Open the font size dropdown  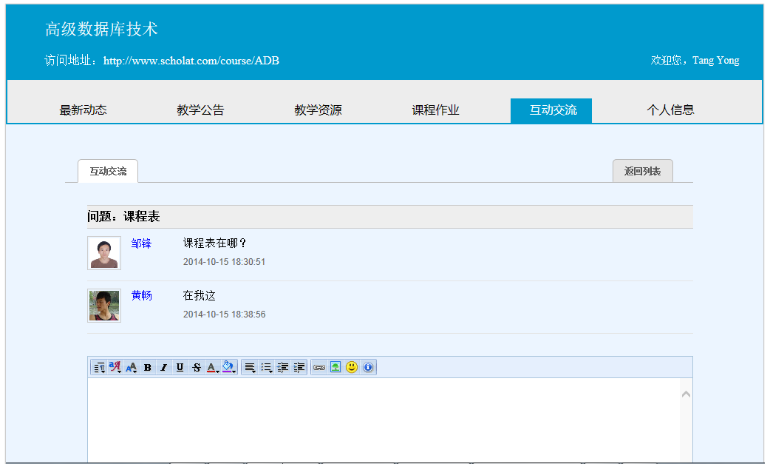[x=131, y=368]
